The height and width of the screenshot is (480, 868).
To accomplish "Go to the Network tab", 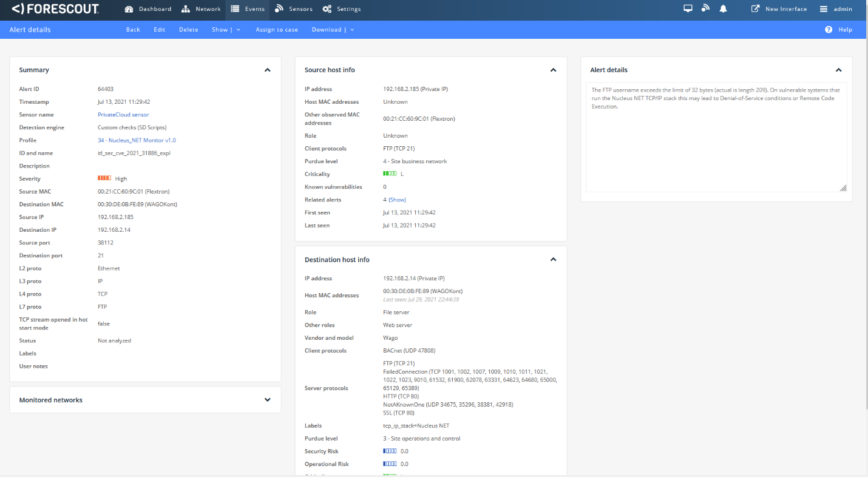I will click(202, 9).
